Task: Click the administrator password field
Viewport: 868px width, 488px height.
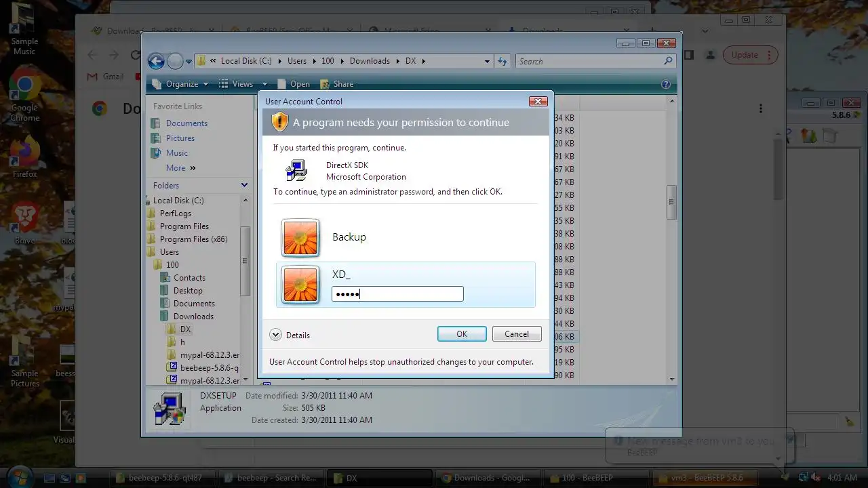Action: click(x=397, y=293)
